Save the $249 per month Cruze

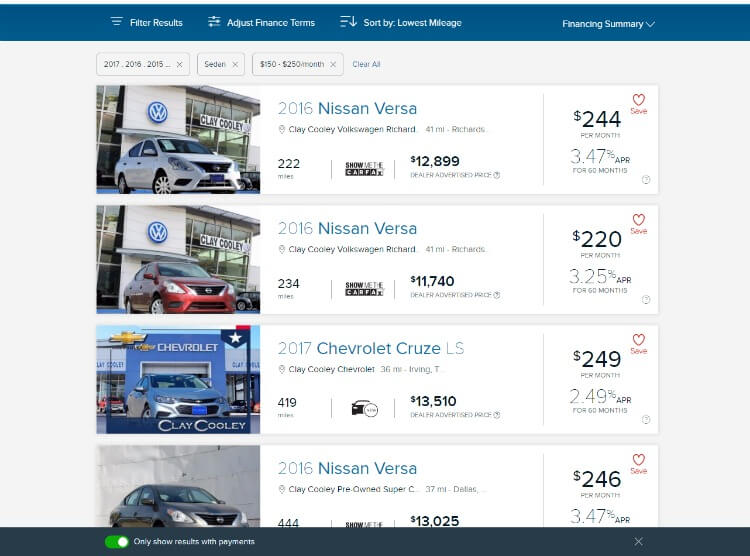pos(639,344)
